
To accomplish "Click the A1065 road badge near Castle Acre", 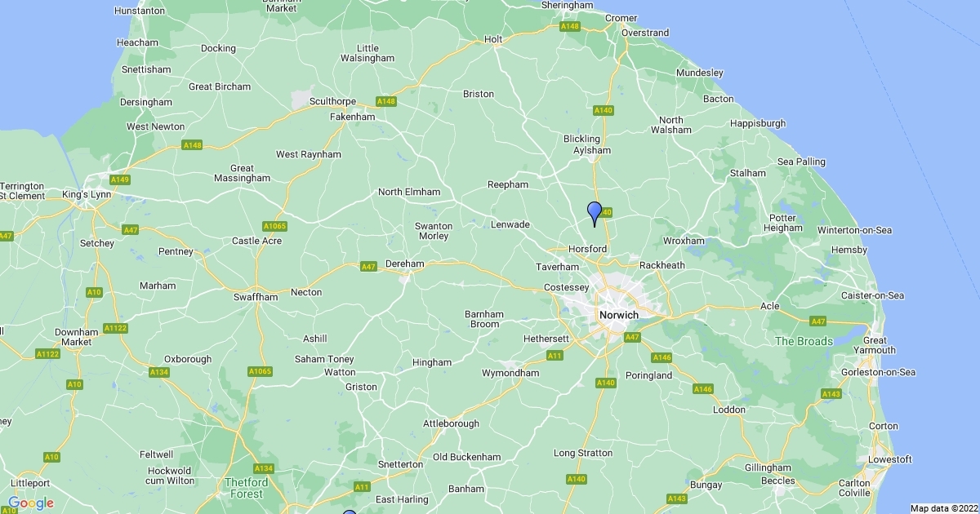I will 275,226.
